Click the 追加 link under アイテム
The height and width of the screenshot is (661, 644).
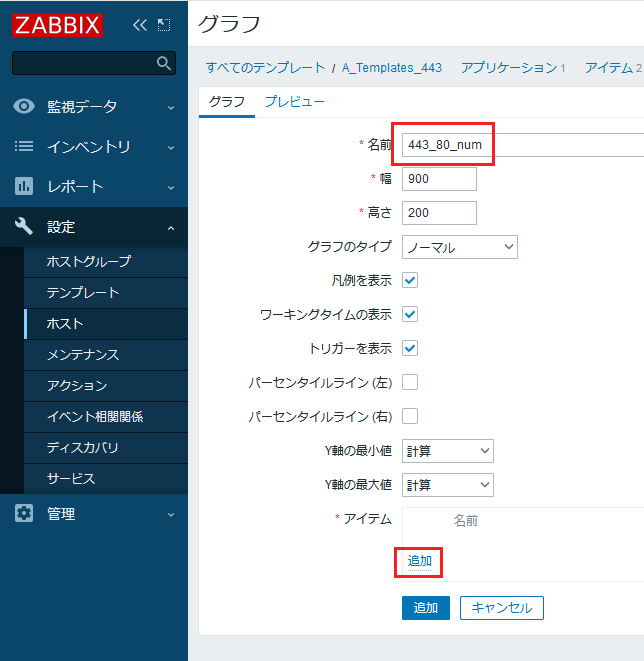click(x=419, y=561)
